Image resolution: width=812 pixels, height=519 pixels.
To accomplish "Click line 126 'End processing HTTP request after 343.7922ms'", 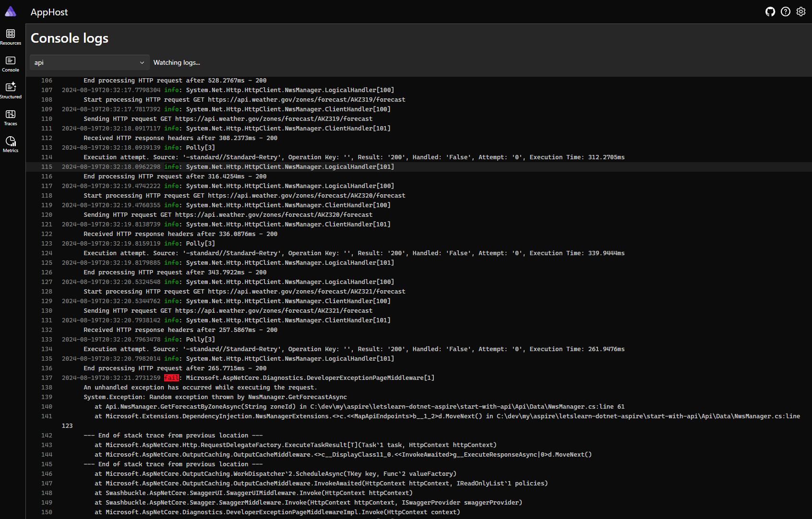I will (x=175, y=272).
